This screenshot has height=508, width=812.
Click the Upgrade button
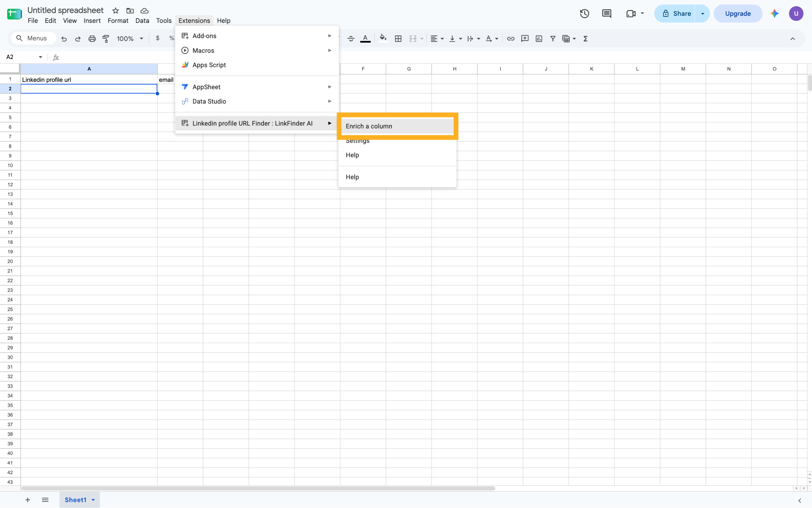[x=738, y=14]
